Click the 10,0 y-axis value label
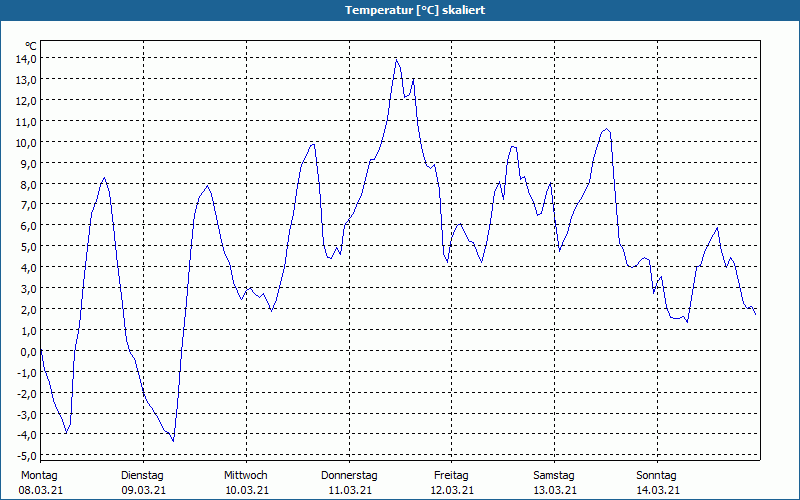The image size is (800, 500). (x=26, y=142)
